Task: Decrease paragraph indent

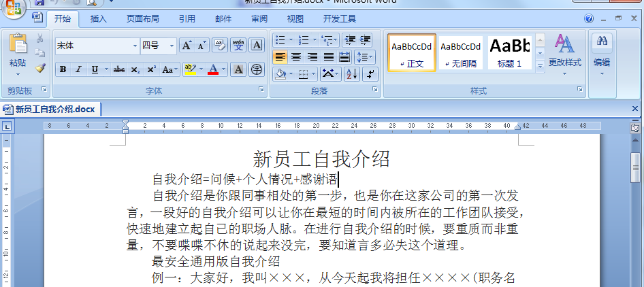Action: click(350, 40)
